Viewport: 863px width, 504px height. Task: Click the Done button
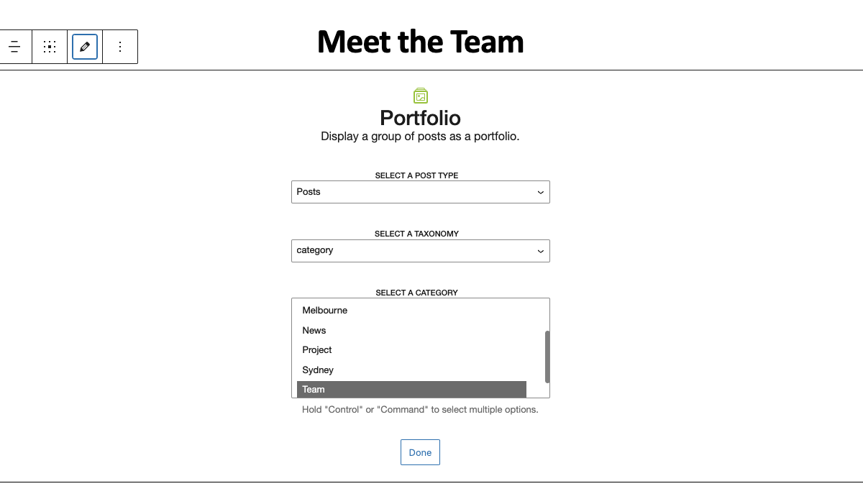[420, 452]
